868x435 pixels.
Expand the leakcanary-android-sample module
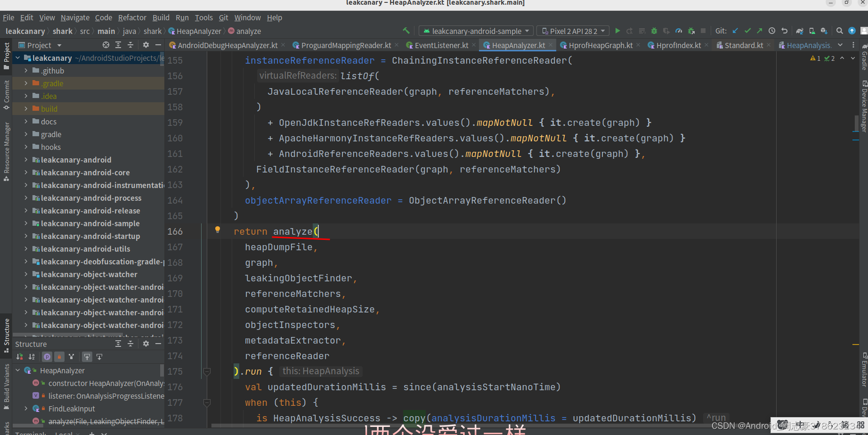point(26,223)
